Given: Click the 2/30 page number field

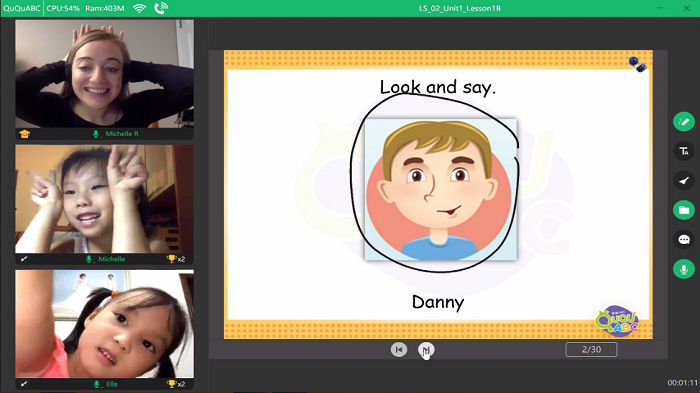Looking at the screenshot, I should click(x=591, y=349).
